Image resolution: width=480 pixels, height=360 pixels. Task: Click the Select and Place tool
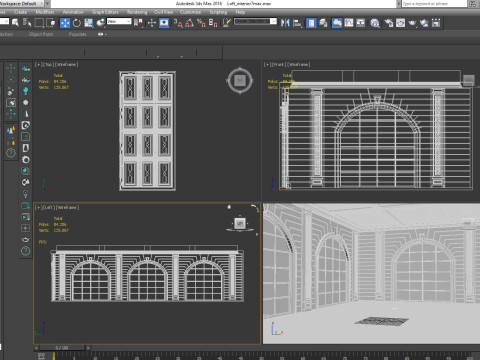pyautogui.click(x=100, y=23)
